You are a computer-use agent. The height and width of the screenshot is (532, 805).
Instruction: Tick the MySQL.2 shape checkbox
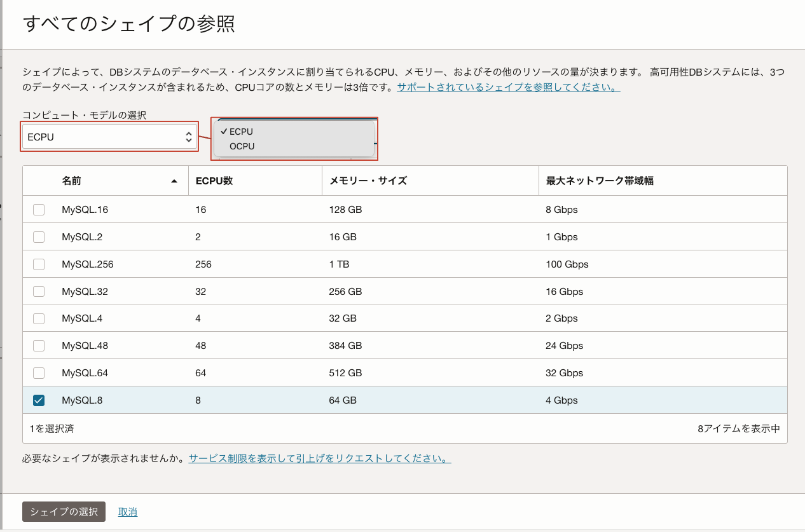pos(39,236)
